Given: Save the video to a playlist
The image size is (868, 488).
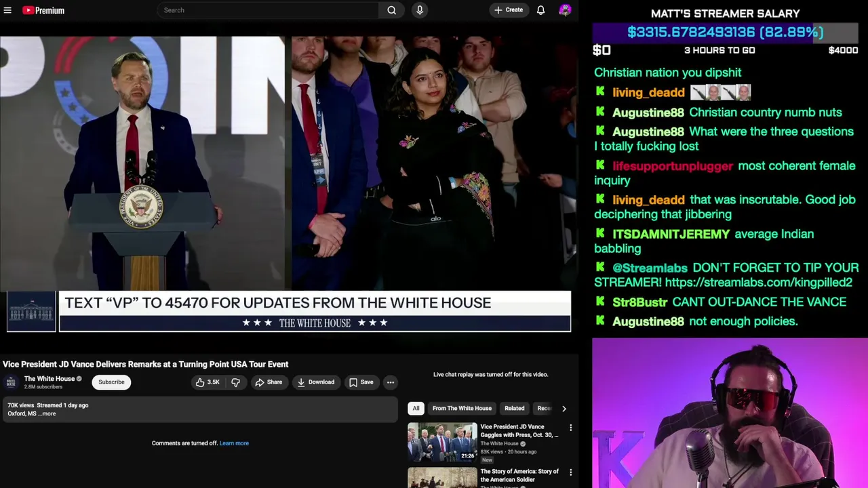Looking at the screenshot, I should 361,382.
